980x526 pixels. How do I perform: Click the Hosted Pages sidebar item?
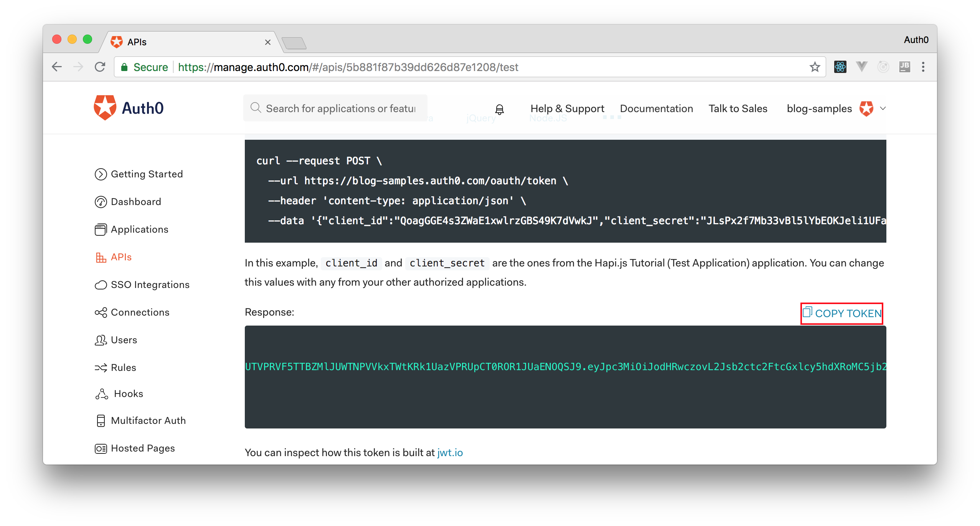click(x=142, y=448)
